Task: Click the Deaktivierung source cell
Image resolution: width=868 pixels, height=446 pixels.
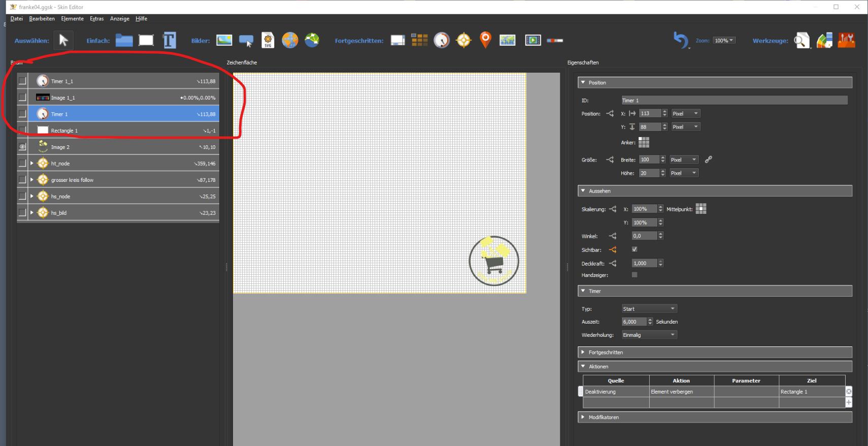Action: click(616, 392)
